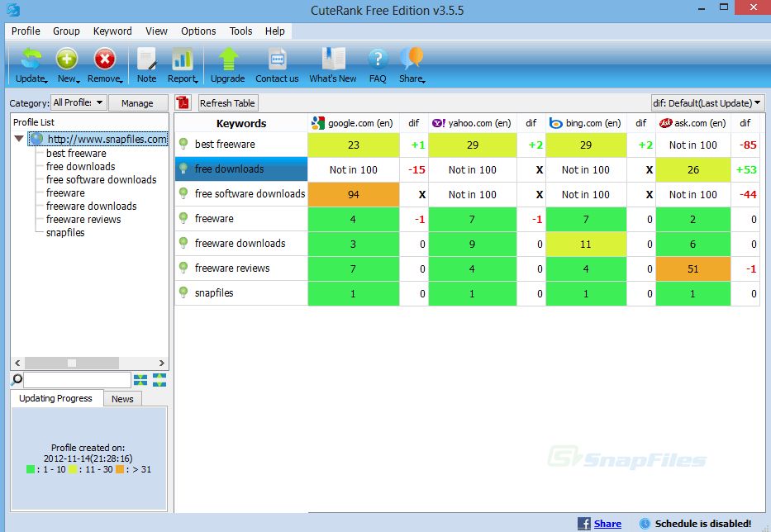This screenshot has width=771, height=532.
Task: Select the free downloads keyword row
Action: (x=241, y=169)
